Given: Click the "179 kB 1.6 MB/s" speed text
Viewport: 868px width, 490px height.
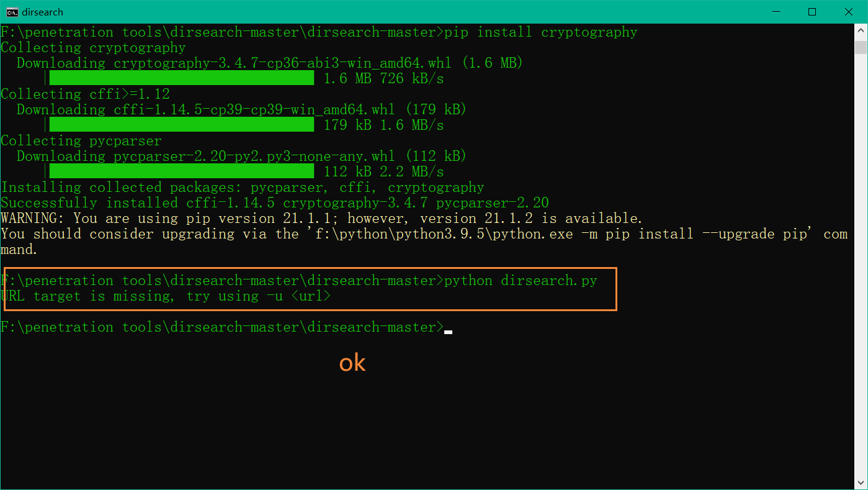Looking at the screenshot, I should point(383,125).
